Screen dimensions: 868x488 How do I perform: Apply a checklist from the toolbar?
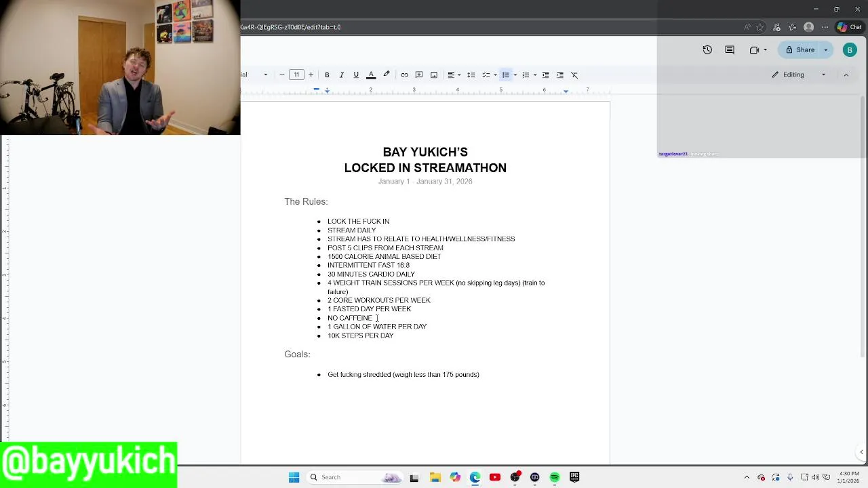pos(486,75)
